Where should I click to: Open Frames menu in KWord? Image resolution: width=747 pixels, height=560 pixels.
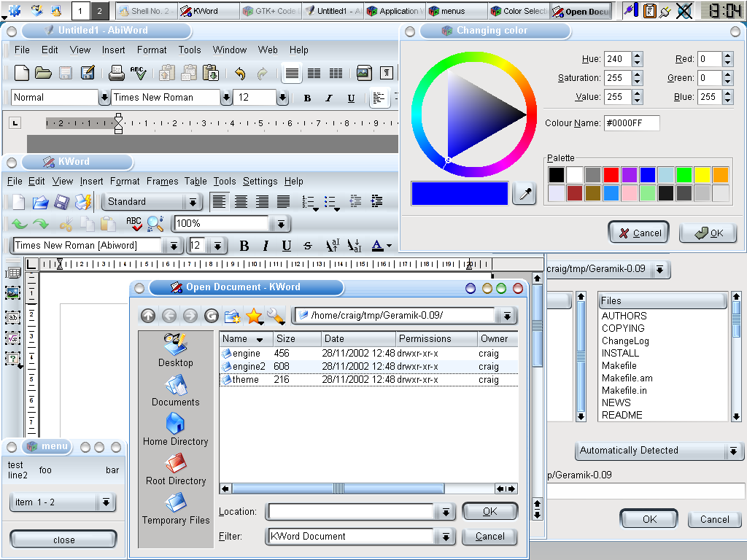tap(163, 182)
